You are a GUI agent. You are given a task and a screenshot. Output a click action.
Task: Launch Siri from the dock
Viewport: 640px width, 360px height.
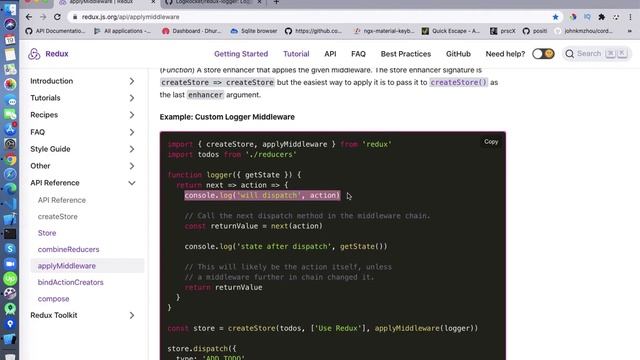tap(10, 24)
